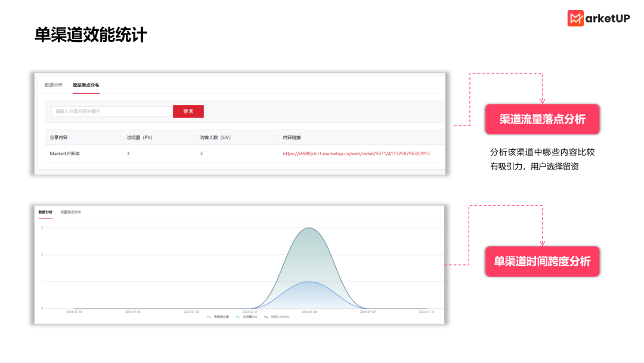Click the 渠道流量落点分析 red label button
The width and height of the screenshot is (644, 363).
(x=542, y=119)
